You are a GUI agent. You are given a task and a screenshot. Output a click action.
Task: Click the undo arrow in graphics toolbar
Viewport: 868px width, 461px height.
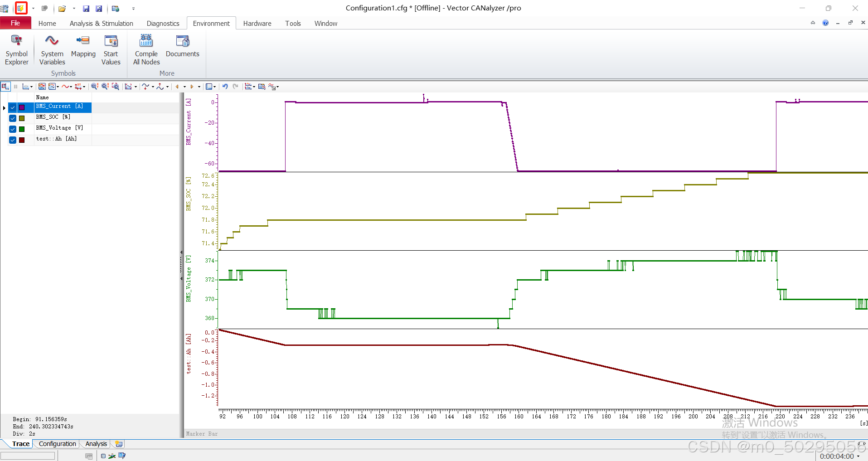[225, 86]
